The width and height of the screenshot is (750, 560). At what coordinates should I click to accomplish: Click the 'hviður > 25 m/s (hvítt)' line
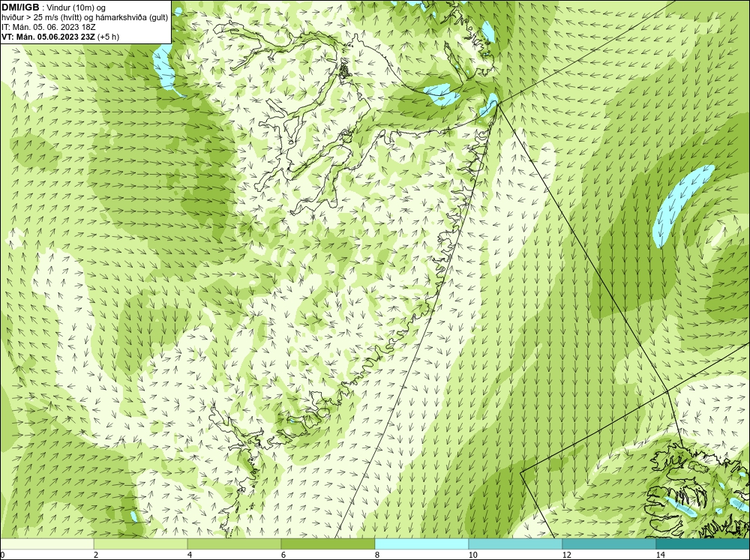[85, 18]
